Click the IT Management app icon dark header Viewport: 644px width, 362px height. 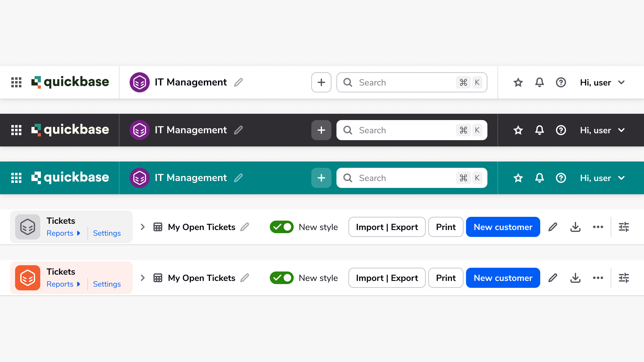coord(140,130)
